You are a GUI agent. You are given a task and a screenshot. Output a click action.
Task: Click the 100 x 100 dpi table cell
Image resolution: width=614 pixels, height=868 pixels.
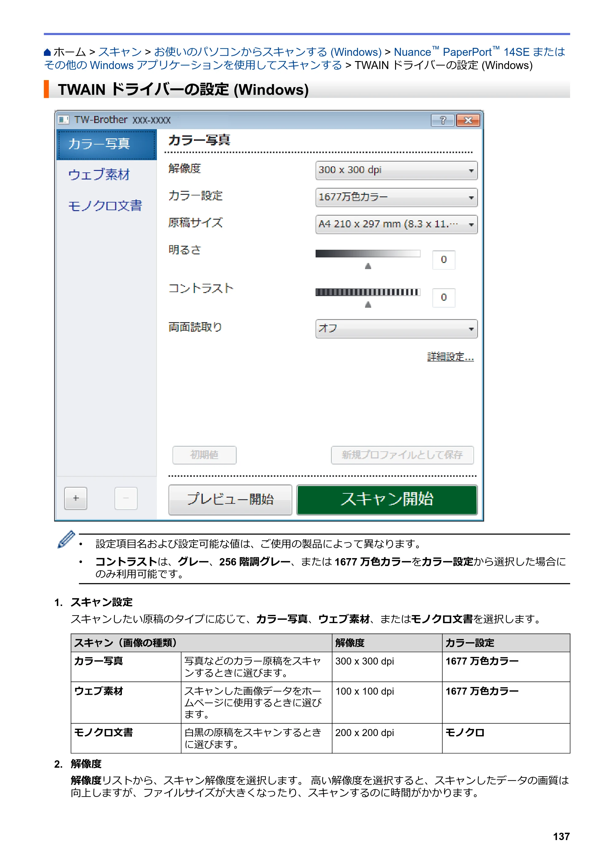(387, 702)
